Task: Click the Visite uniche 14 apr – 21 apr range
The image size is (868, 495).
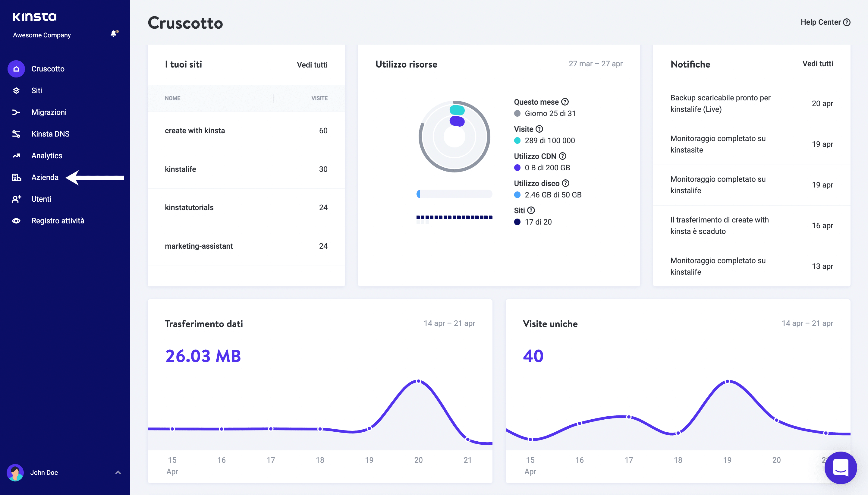Action: point(807,323)
